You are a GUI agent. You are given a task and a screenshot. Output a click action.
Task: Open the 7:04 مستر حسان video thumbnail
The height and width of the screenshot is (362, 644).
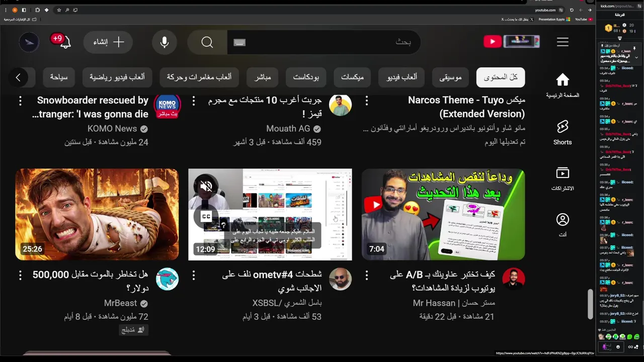tap(443, 214)
